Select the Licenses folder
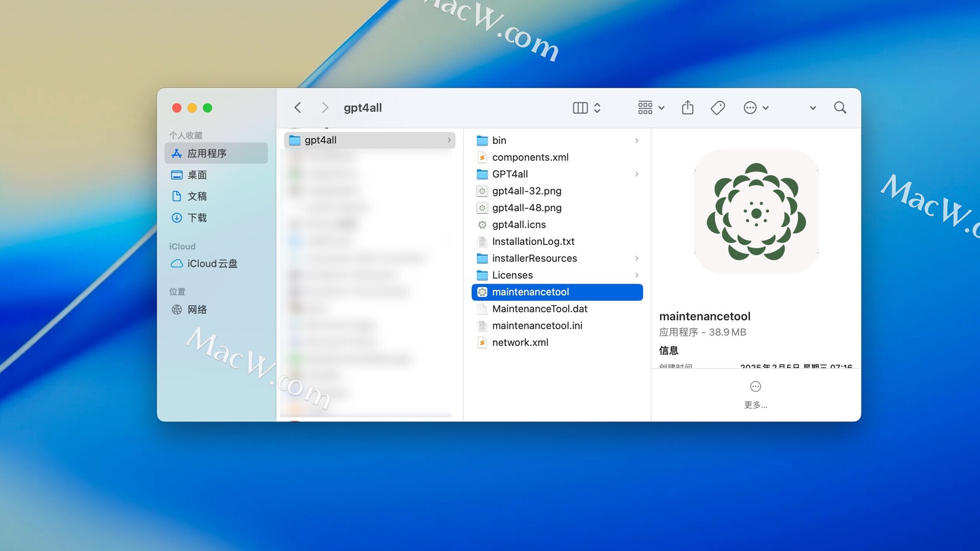 coord(557,275)
